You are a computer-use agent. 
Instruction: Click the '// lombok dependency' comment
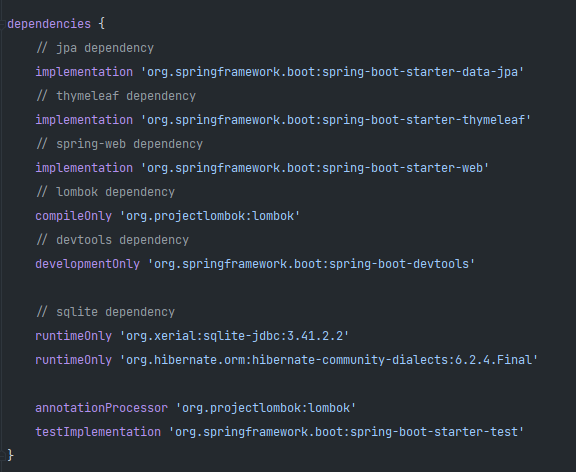105,192
